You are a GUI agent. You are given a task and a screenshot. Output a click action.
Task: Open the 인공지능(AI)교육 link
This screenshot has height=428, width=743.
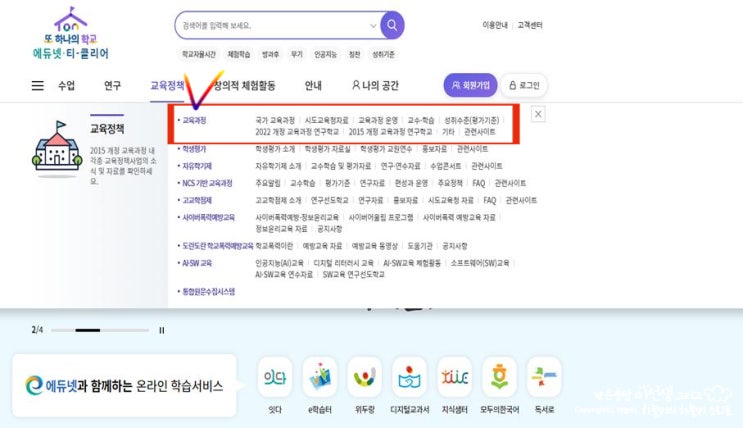click(x=279, y=263)
